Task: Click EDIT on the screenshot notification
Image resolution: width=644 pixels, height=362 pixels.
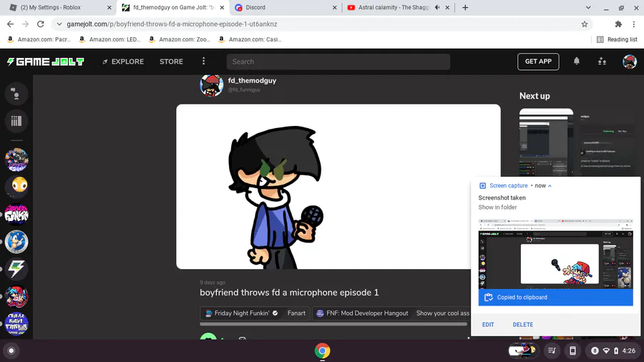Action: 488,325
